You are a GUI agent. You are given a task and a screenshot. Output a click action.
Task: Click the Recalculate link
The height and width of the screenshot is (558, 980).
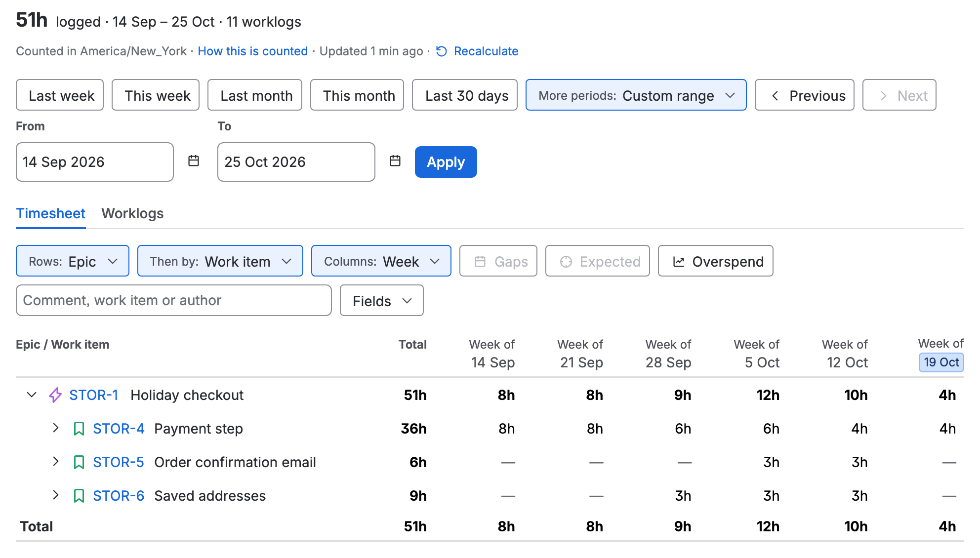point(486,51)
